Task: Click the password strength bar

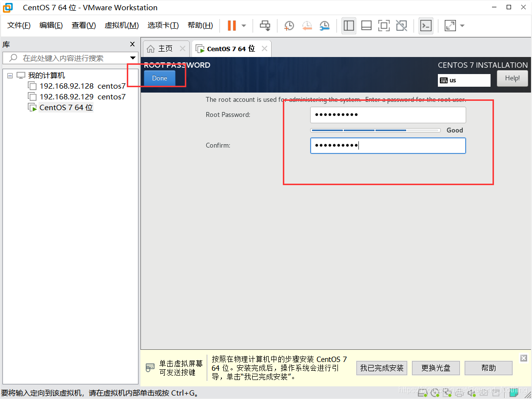Action: point(375,130)
